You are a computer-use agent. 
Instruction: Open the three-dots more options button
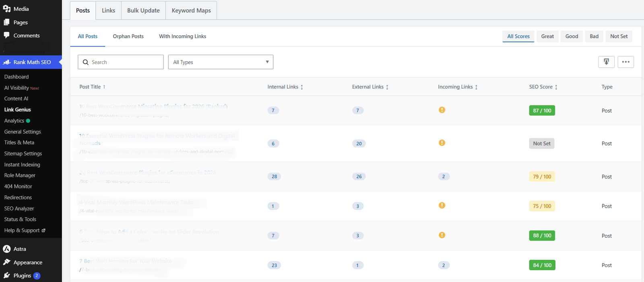626,62
